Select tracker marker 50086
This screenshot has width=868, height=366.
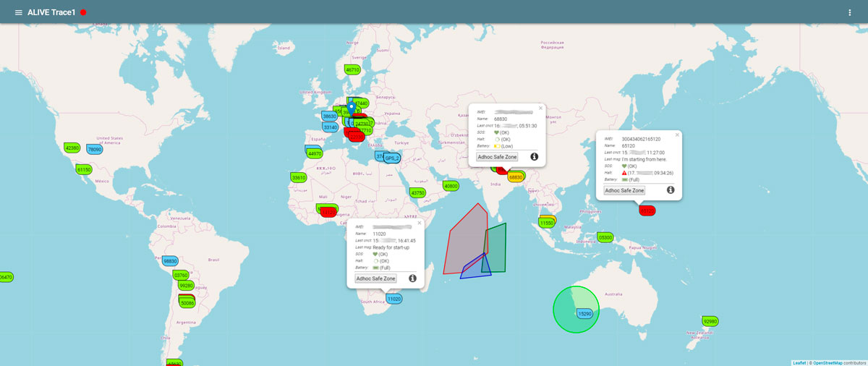pyautogui.click(x=187, y=304)
